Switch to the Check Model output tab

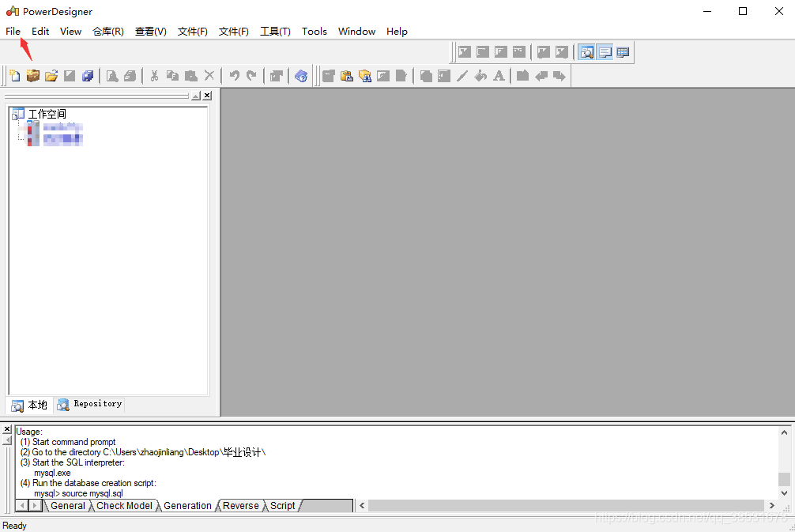[x=124, y=506]
